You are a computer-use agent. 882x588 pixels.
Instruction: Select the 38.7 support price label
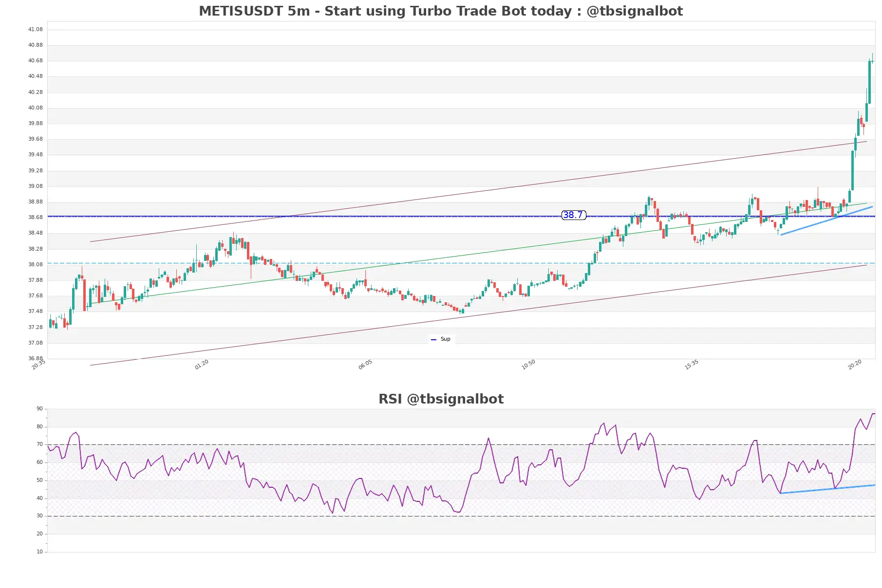point(573,215)
